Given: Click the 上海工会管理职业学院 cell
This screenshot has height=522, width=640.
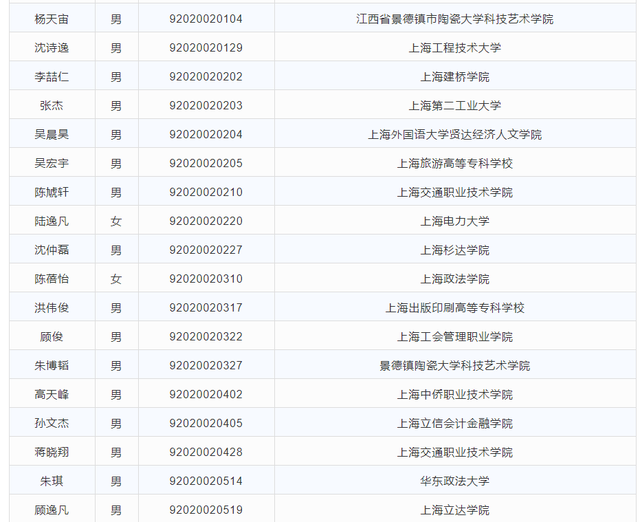Looking at the screenshot, I should pyautogui.click(x=455, y=337).
